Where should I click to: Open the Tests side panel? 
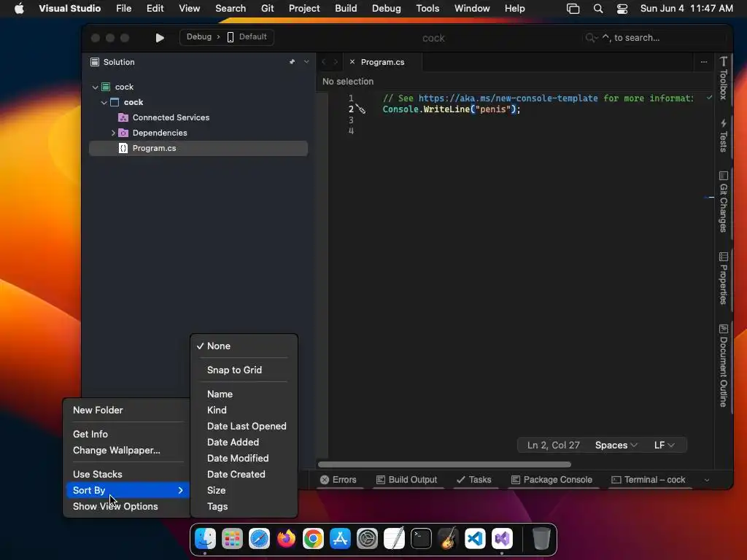tap(723, 136)
